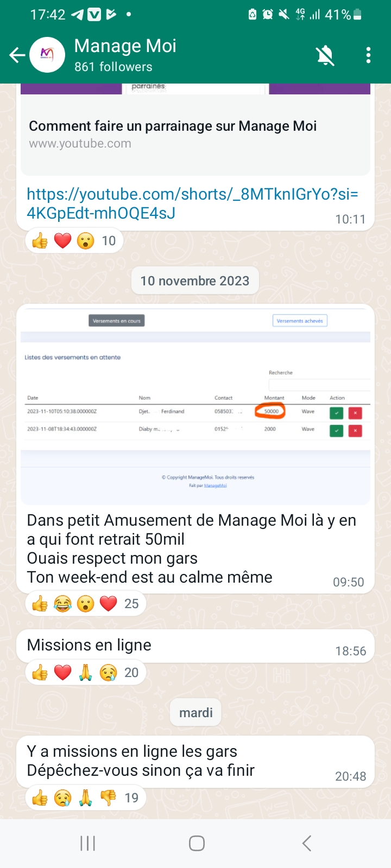Open the three-dot more options menu
The height and width of the screenshot is (868, 391).
[368, 55]
